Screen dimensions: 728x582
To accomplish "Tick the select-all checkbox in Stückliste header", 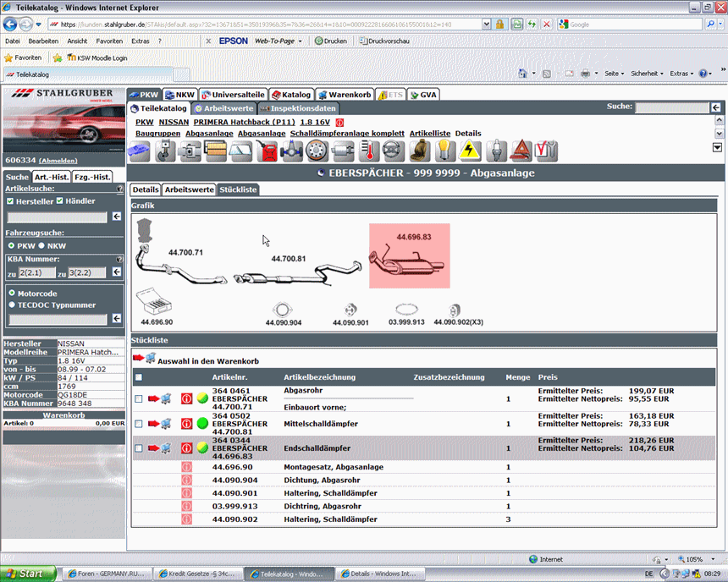I will pyautogui.click(x=138, y=377).
